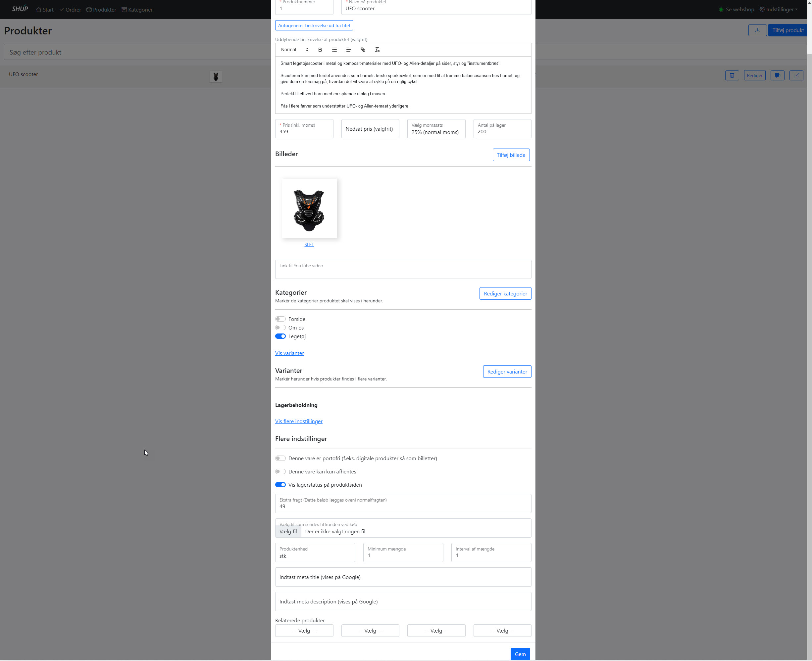
Task: Click the product image thumbnail
Action: tap(309, 208)
